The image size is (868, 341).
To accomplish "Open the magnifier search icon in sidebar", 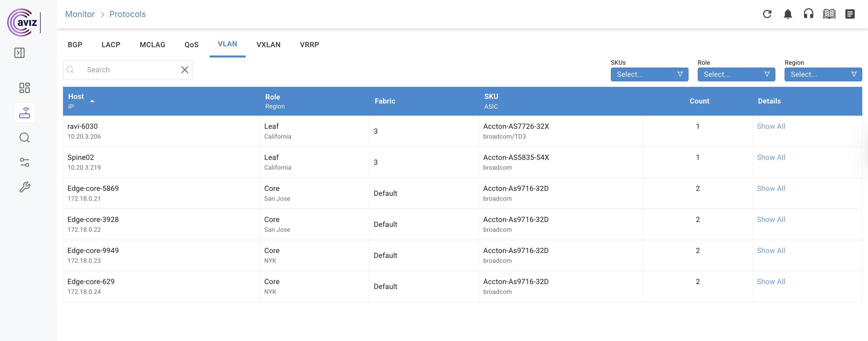I will pos(25,137).
